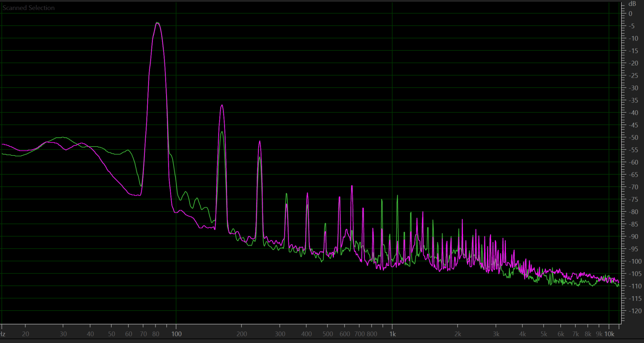Select the -40 dB scale label
This screenshot has width=644, height=343.
coord(633,113)
